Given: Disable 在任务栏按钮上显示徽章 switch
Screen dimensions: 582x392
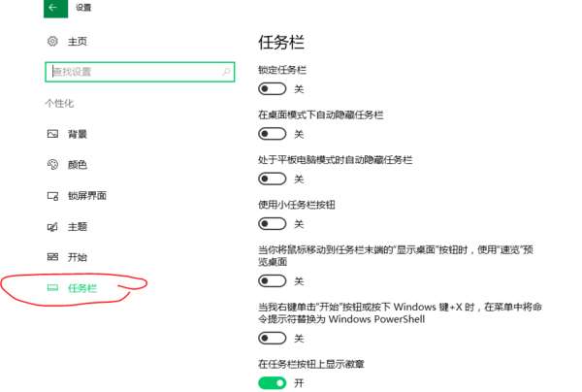Looking at the screenshot, I should pyautogui.click(x=273, y=383).
